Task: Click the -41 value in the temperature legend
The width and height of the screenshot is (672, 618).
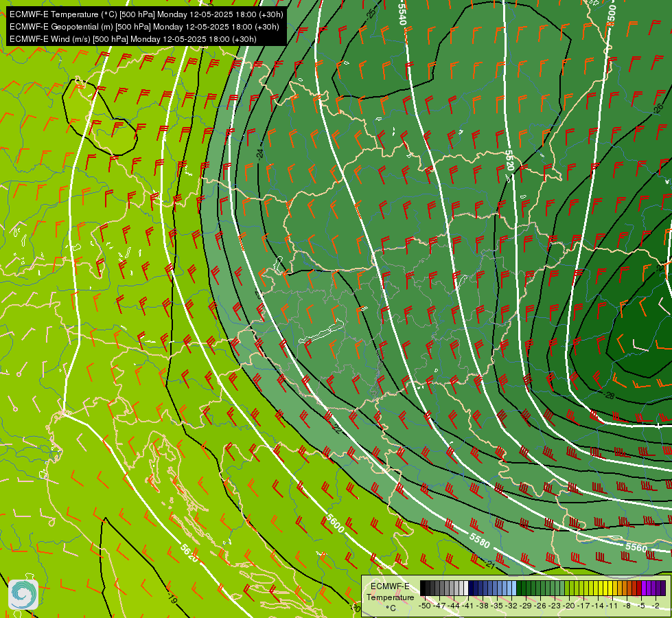Action: [469, 606]
